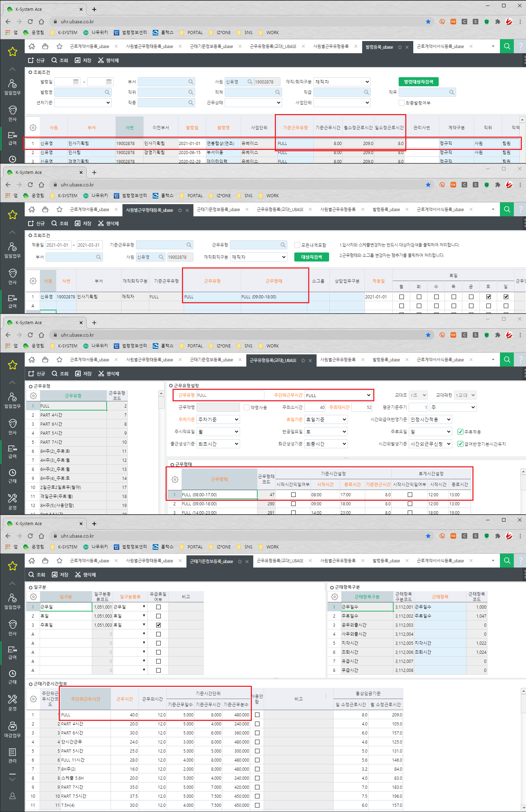Switch to 근로계약서서식등록_ubase tab in 근태기준정보등록 window
Image resolution: width=526 pixels, height=812 pixels.
coord(440,561)
